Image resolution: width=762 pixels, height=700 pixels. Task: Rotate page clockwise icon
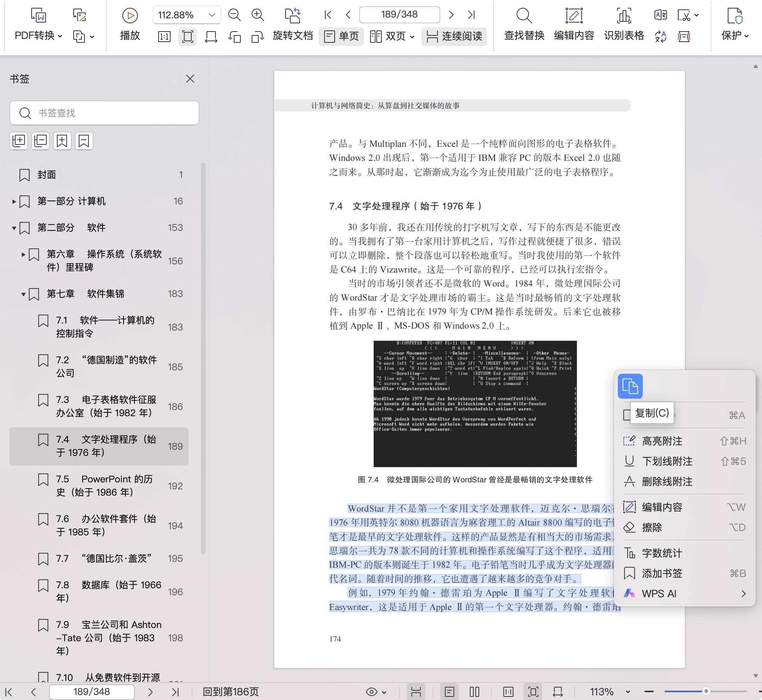click(x=258, y=37)
